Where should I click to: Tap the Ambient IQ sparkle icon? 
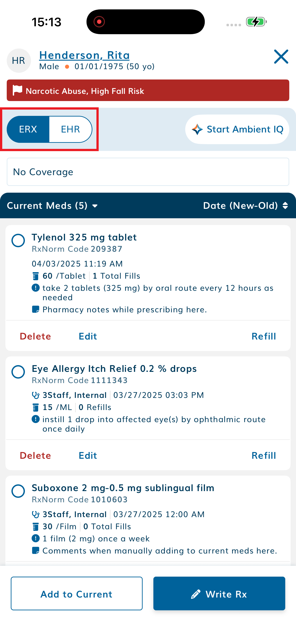point(197,130)
